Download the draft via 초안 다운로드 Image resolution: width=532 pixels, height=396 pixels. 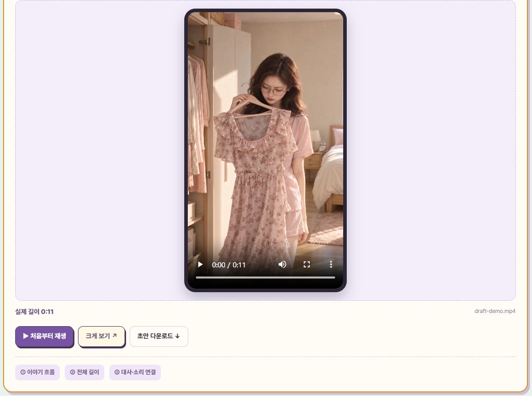coord(159,336)
